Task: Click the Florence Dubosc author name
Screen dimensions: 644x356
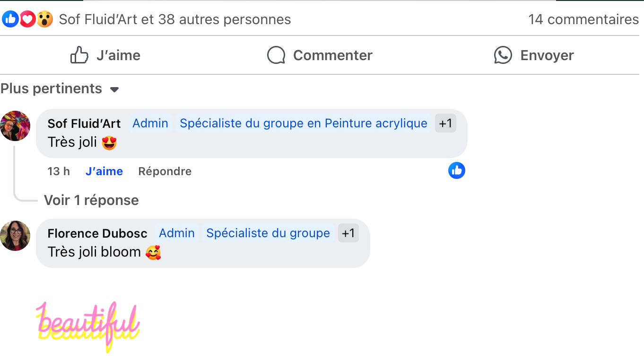Action: (97, 233)
